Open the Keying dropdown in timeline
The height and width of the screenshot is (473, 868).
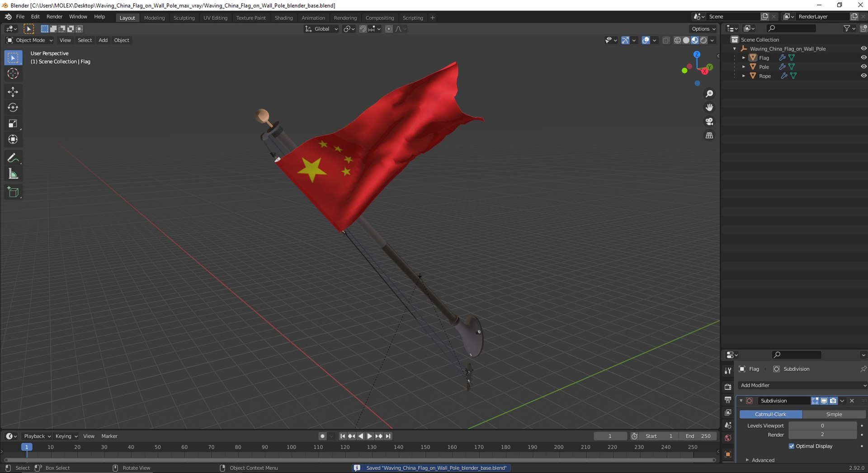click(66, 436)
